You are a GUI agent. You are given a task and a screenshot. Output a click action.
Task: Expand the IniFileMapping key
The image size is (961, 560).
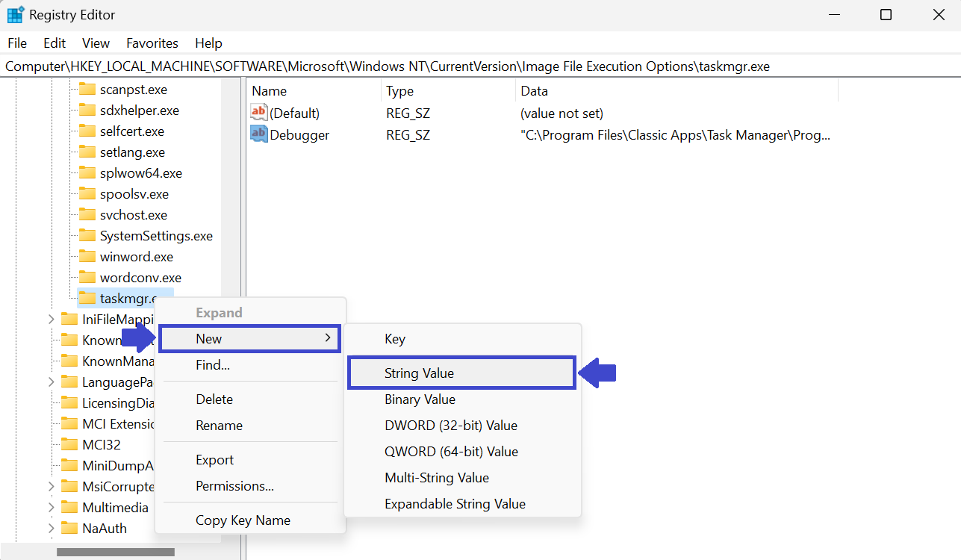49,319
